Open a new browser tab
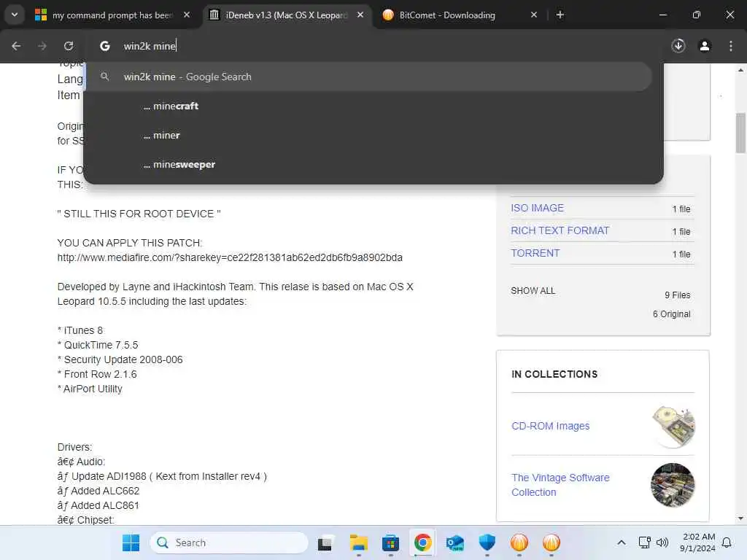The image size is (747, 560). tap(560, 15)
